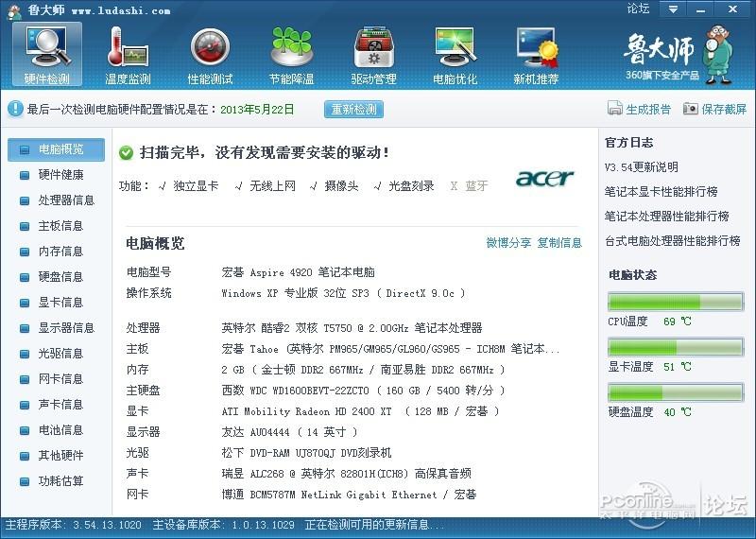756x539 pixels.
Task: Open 笔记本显卡性能排行榜 link
Action: click(x=661, y=192)
